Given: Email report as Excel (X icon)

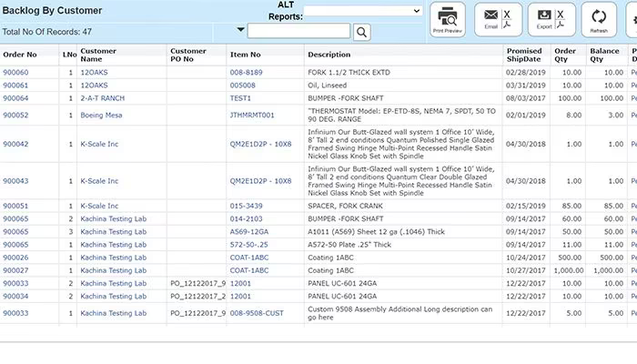Looking at the screenshot, I should pyautogui.click(x=507, y=15).
